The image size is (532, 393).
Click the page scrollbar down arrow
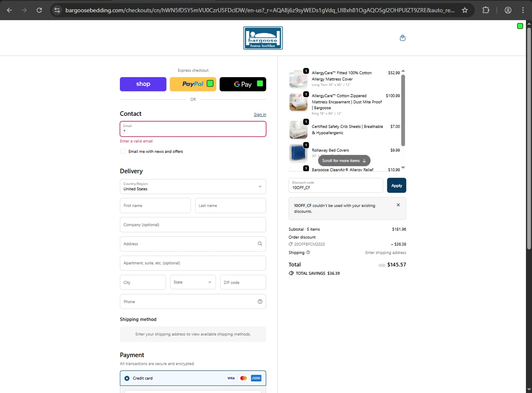click(529, 389)
